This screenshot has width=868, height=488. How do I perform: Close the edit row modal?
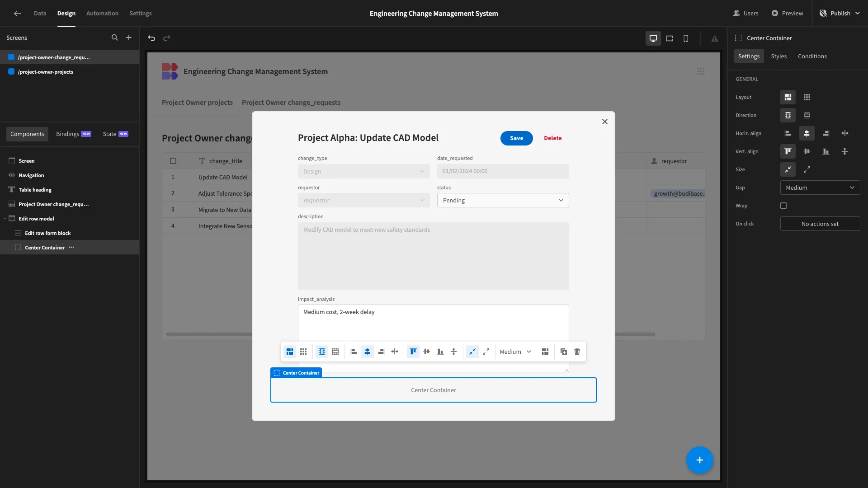point(605,122)
